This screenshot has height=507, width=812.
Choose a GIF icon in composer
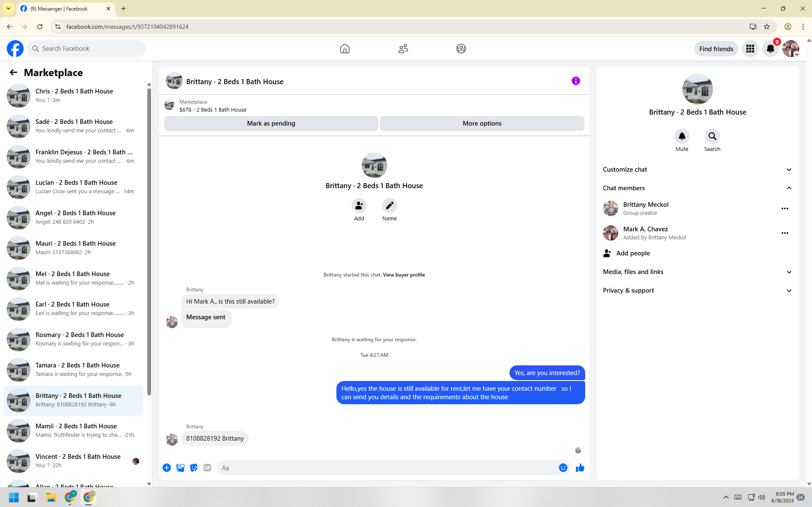207,468
